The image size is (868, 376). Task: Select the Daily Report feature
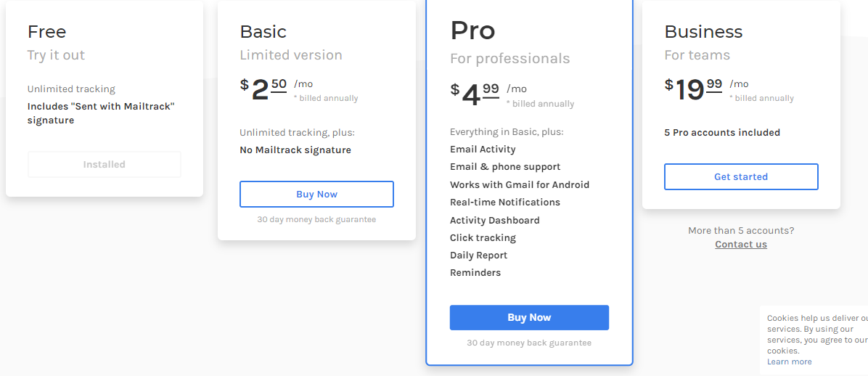478,256
